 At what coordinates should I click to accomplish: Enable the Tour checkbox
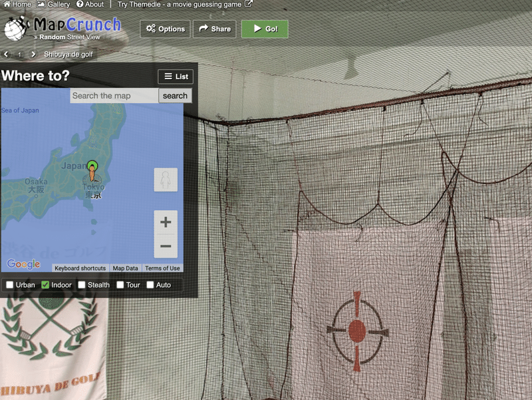[x=120, y=285]
